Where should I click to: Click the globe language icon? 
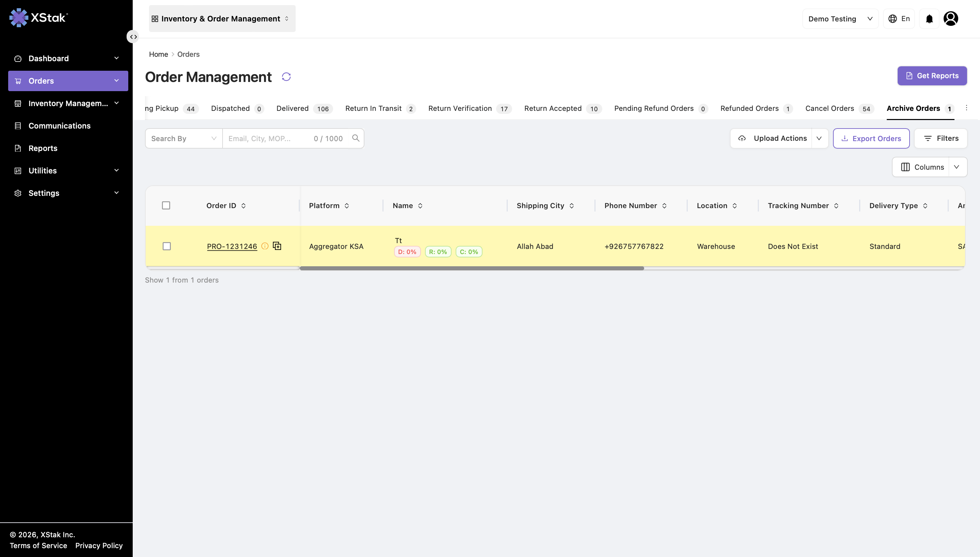[x=892, y=19]
